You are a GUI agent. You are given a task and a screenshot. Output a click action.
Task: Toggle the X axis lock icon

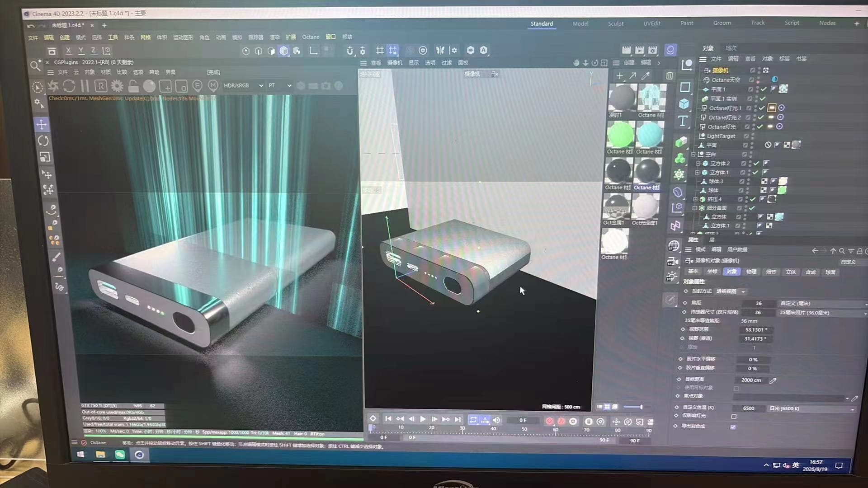click(x=68, y=51)
